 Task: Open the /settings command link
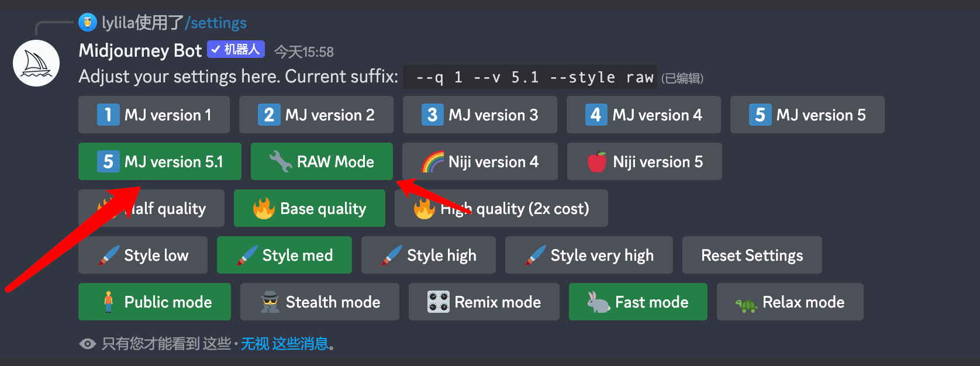pos(216,23)
